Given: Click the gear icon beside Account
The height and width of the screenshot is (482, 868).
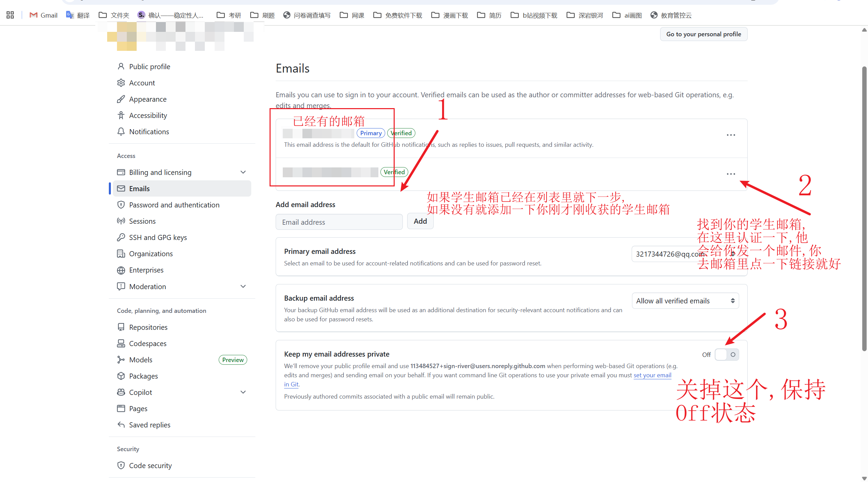Looking at the screenshot, I should (x=121, y=83).
